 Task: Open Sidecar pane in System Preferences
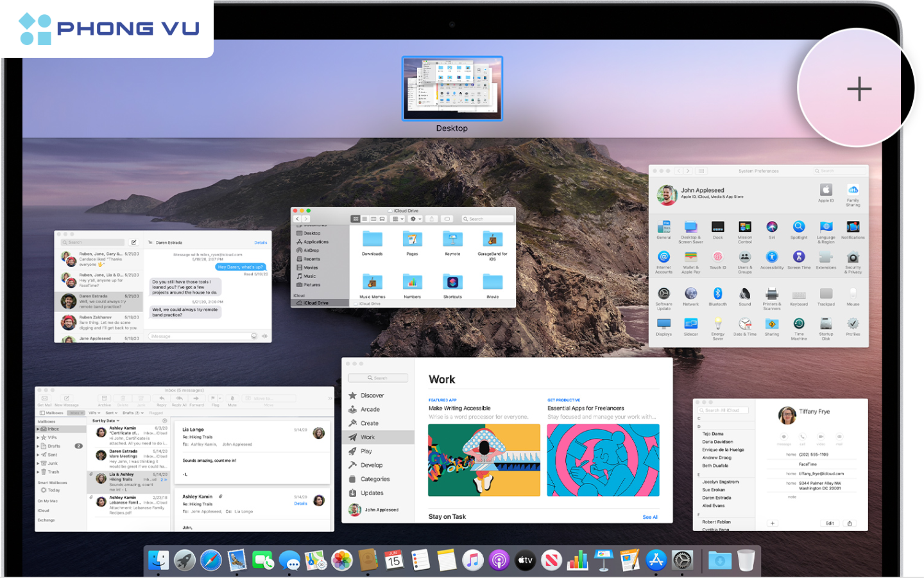[691, 326]
